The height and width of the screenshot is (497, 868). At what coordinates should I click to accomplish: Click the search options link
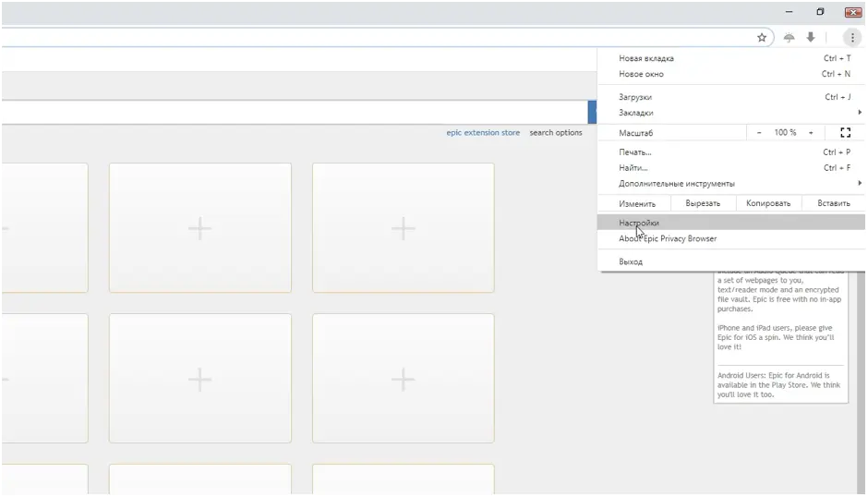pos(556,133)
